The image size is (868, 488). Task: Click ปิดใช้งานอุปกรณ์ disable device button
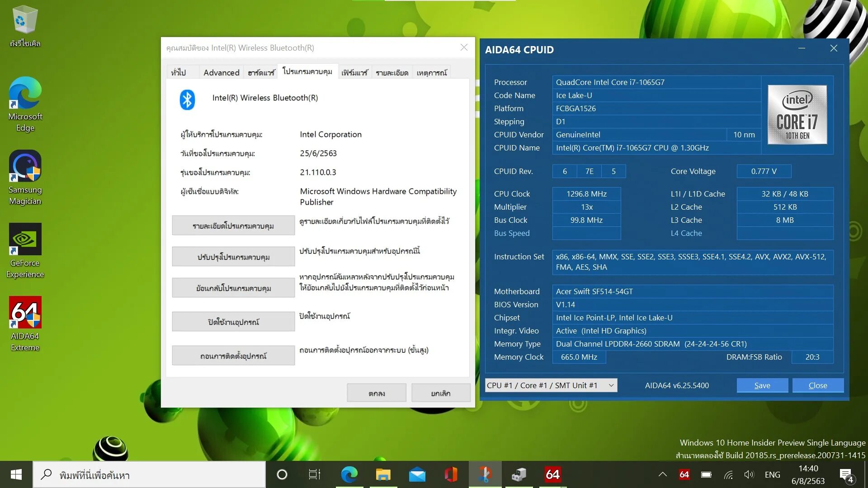click(233, 322)
